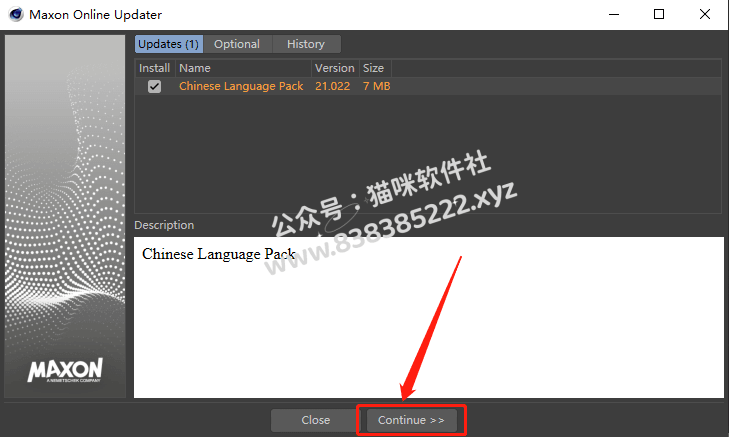Select the Install column header
The height and width of the screenshot is (437, 729).
pos(155,68)
